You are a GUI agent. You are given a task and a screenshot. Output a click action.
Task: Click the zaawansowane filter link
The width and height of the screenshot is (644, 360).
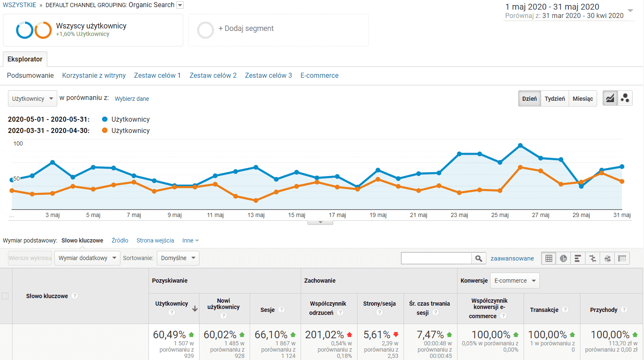coord(512,258)
